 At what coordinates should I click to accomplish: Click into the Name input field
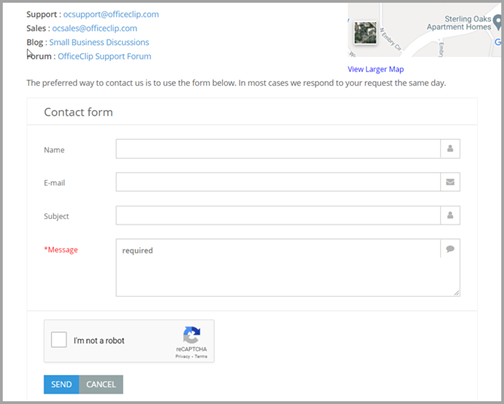click(278, 149)
